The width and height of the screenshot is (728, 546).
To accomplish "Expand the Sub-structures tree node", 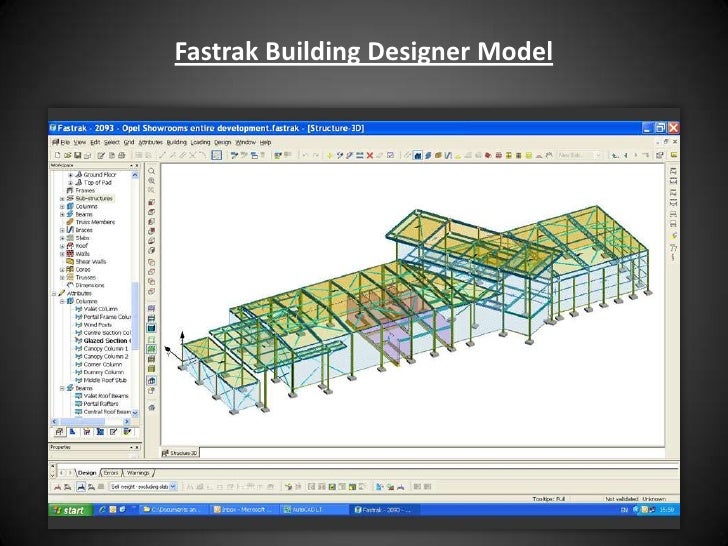I will 62,199.
